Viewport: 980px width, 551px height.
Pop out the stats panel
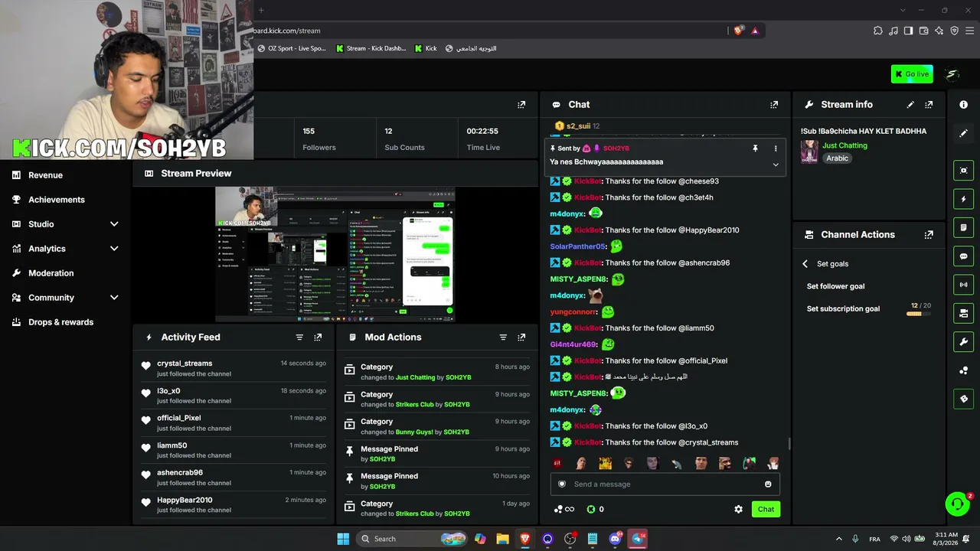tap(521, 105)
